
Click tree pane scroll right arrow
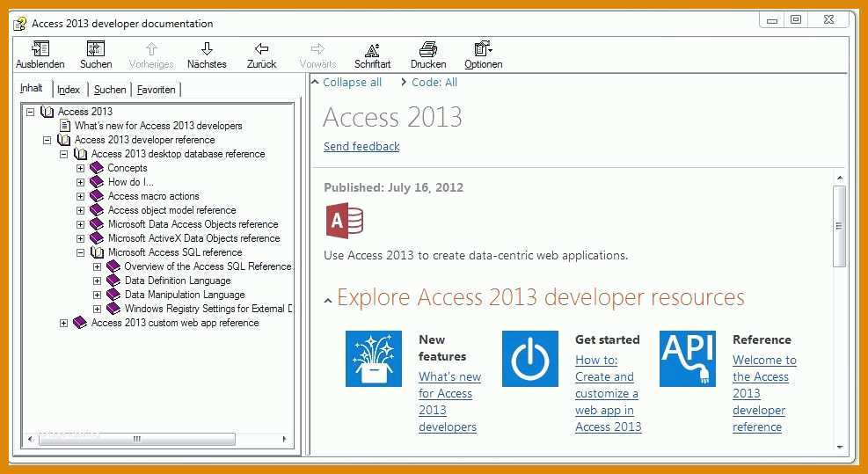coord(285,439)
